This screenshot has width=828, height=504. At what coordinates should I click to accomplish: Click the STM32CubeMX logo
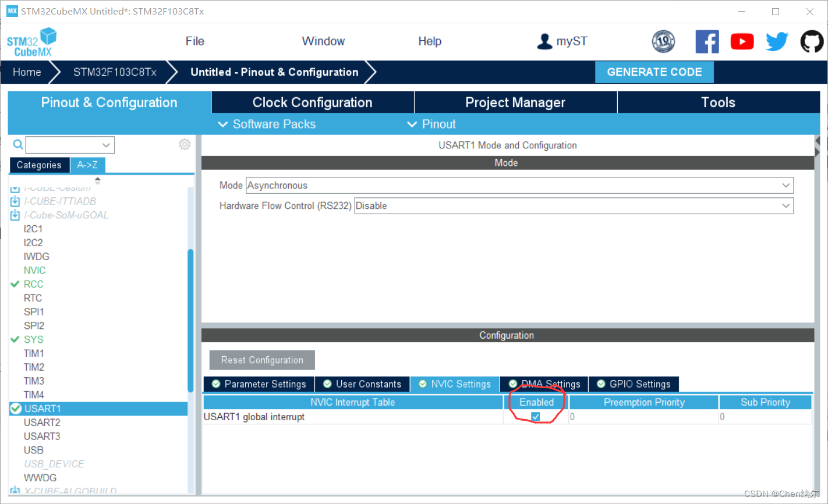coord(32,42)
